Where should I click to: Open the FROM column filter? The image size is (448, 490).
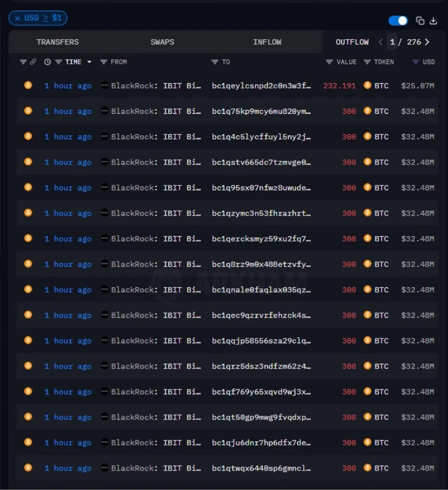[103, 62]
